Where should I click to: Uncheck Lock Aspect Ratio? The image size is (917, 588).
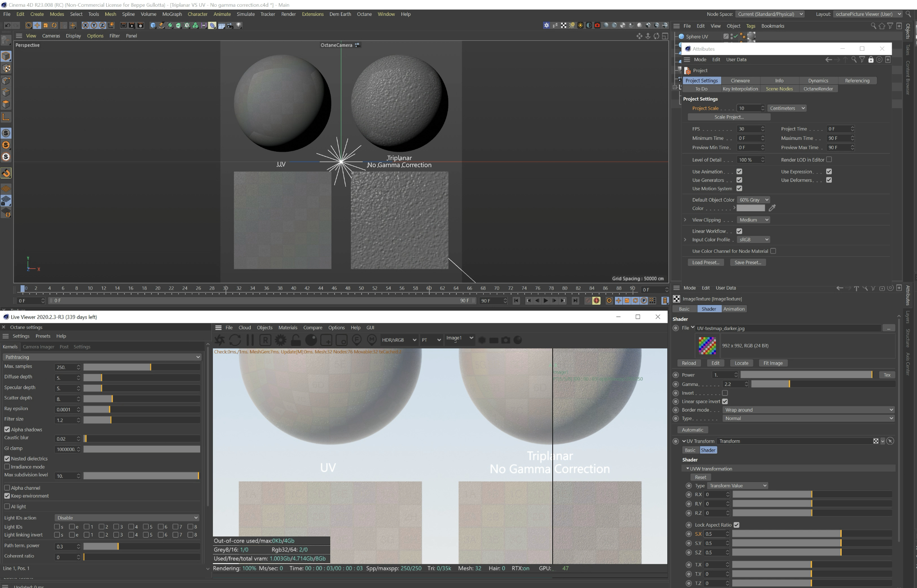[736, 525]
